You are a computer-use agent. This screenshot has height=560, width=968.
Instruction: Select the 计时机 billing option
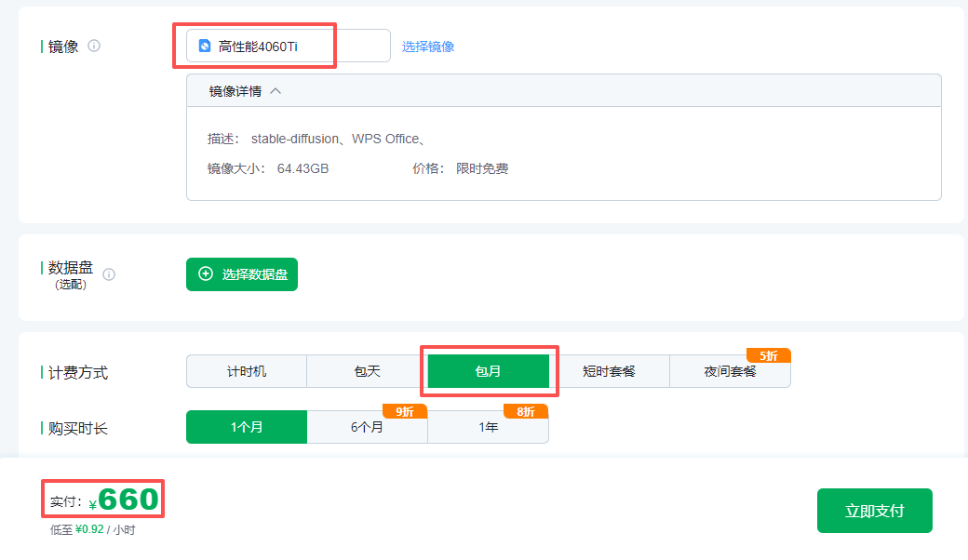pos(247,370)
